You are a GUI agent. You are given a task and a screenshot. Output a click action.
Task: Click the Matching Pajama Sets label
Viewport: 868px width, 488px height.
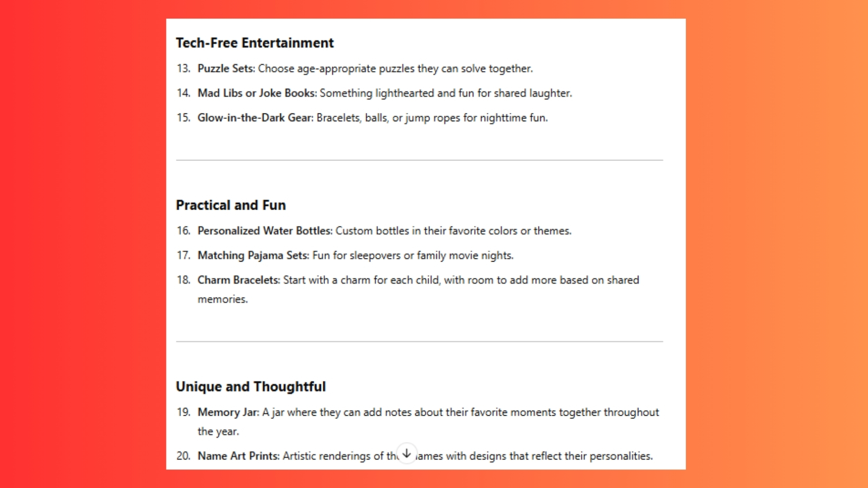point(253,256)
